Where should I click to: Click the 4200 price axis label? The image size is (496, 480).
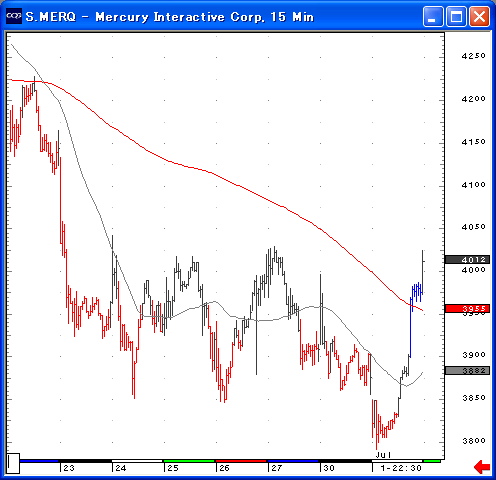pyautogui.click(x=473, y=99)
